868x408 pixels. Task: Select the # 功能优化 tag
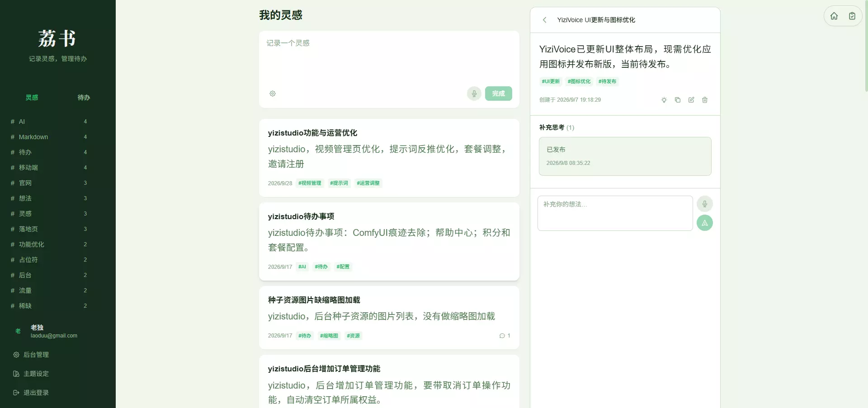click(49, 244)
